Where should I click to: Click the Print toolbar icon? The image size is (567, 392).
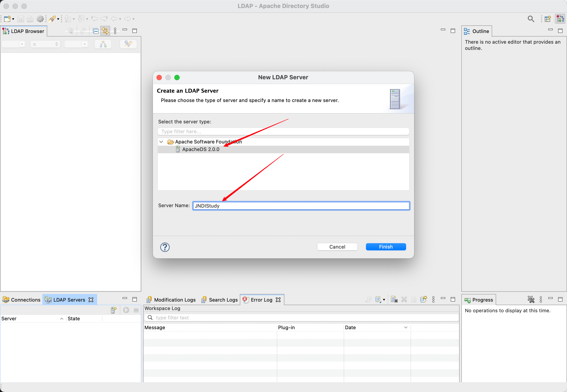30,19
